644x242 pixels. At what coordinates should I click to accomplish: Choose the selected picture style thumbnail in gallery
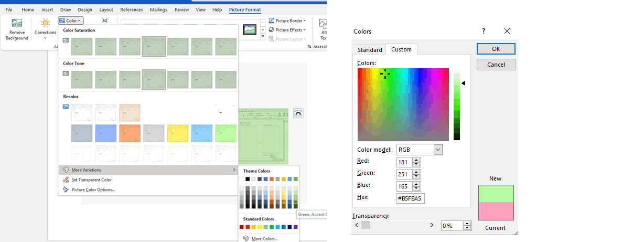coord(250,30)
